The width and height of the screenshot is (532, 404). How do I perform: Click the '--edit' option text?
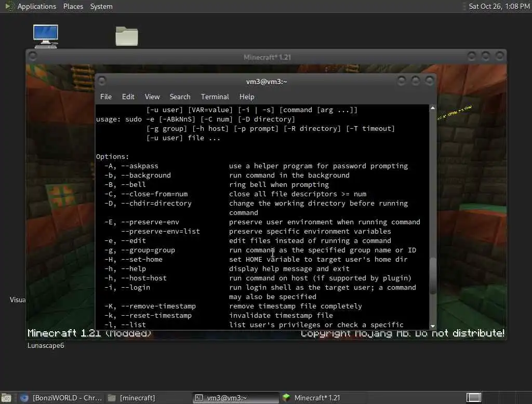[134, 240]
